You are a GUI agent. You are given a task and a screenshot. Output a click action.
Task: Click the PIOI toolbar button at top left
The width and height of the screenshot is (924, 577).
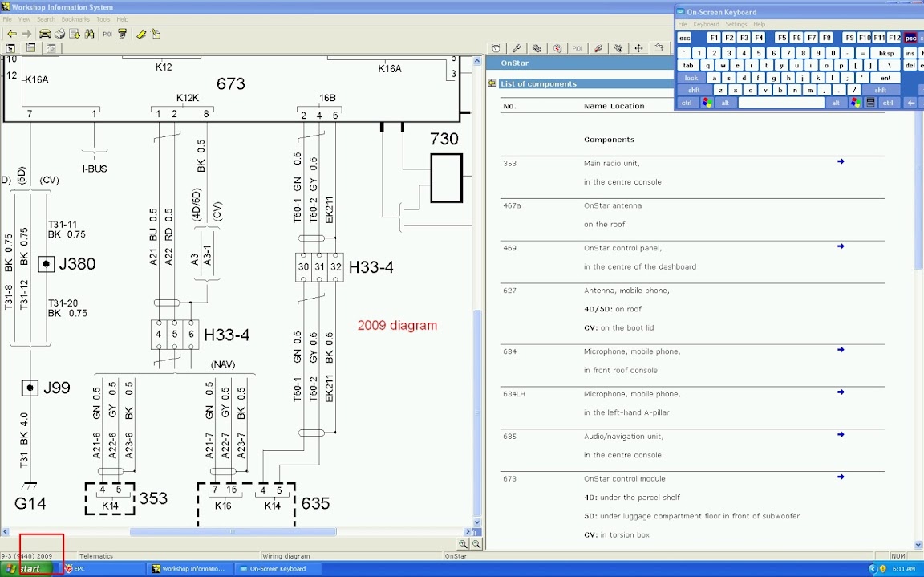[x=107, y=35]
